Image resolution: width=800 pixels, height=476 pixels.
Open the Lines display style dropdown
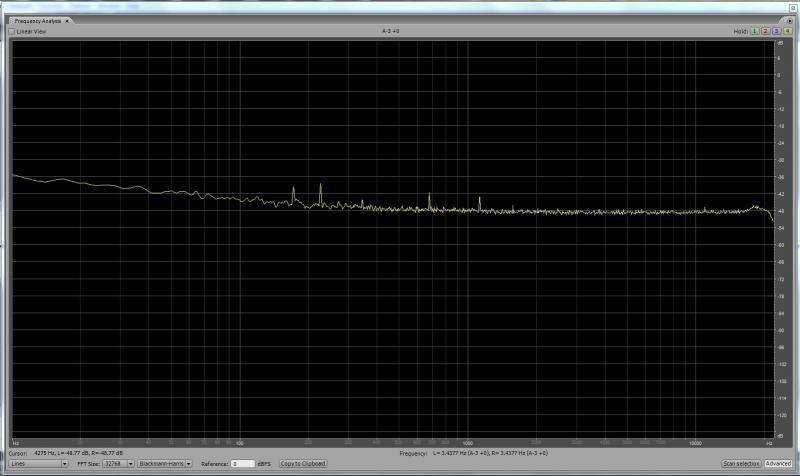[x=38, y=464]
